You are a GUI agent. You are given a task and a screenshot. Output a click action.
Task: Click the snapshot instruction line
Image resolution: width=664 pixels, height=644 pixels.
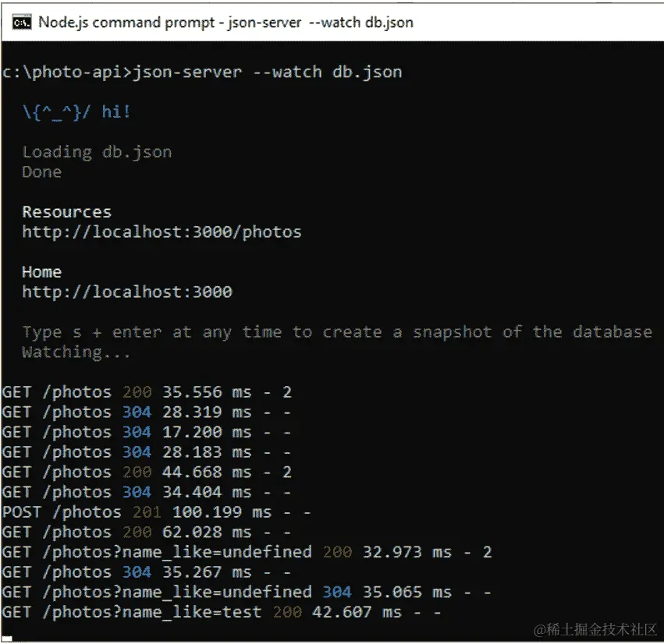coord(336,331)
